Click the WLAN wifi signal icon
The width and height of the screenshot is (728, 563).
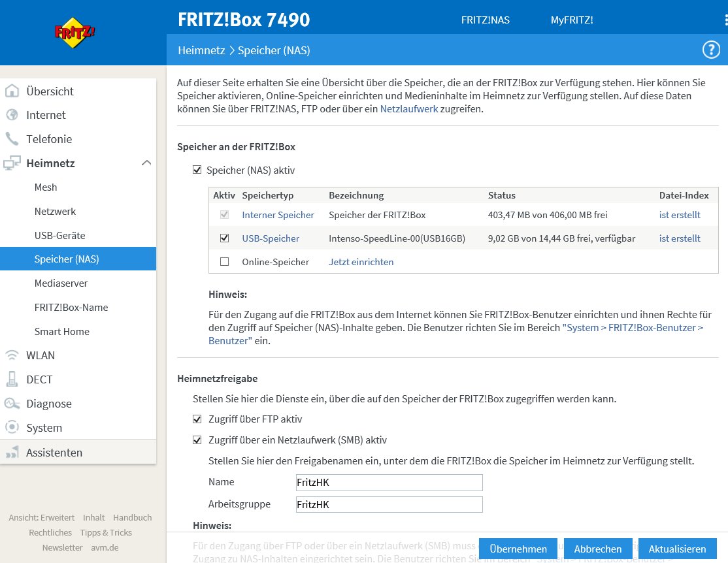coord(12,355)
